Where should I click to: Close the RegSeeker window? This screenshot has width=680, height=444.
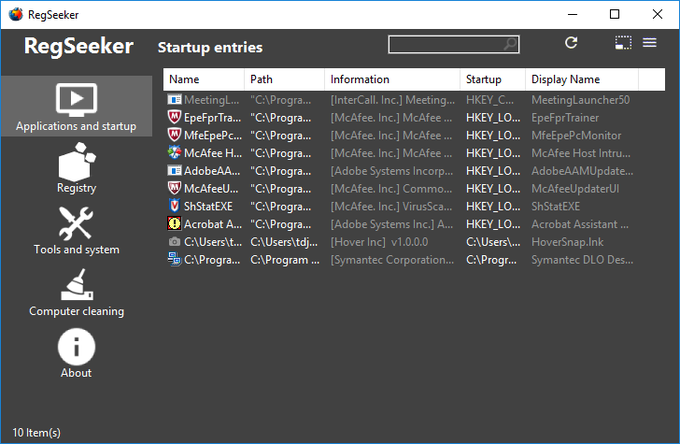click(657, 14)
